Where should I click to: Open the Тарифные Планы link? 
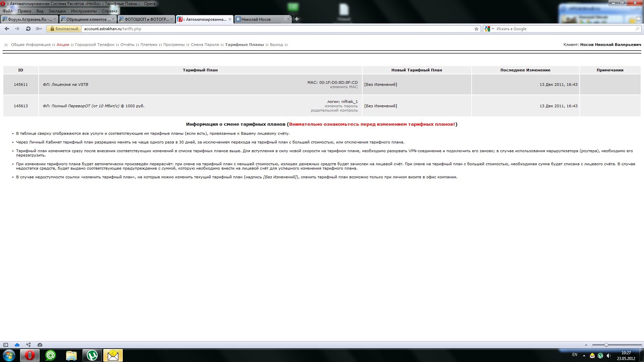pyautogui.click(x=245, y=45)
